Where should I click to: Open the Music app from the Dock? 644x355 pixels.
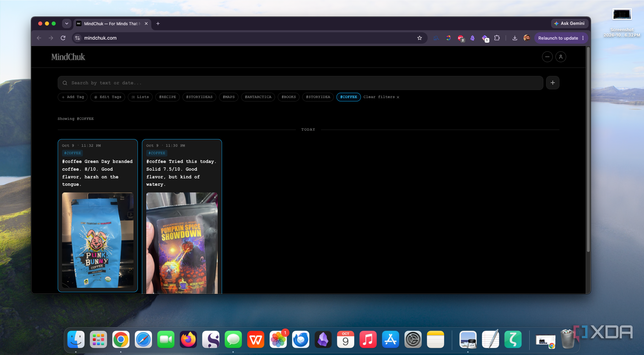coord(368,340)
